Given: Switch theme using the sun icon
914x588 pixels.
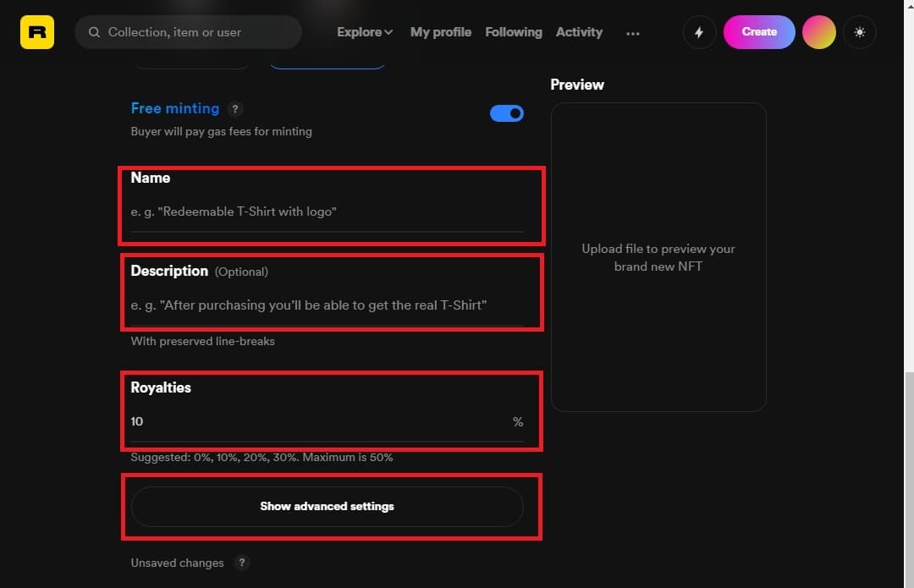Looking at the screenshot, I should pos(859,32).
